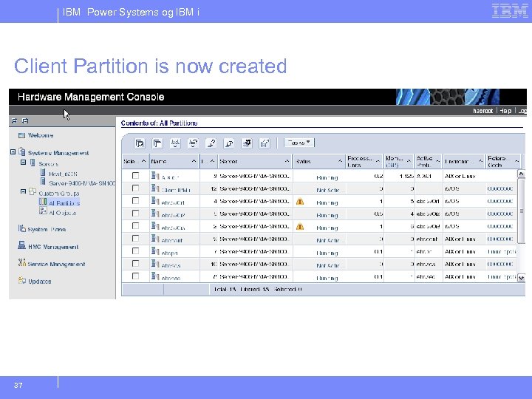Click the 1.125 memory value in the top row

[406, 177]
